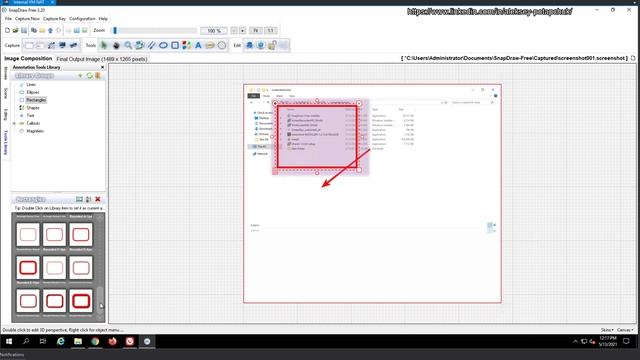Select Rectangles in the library tree

[36, 100]
